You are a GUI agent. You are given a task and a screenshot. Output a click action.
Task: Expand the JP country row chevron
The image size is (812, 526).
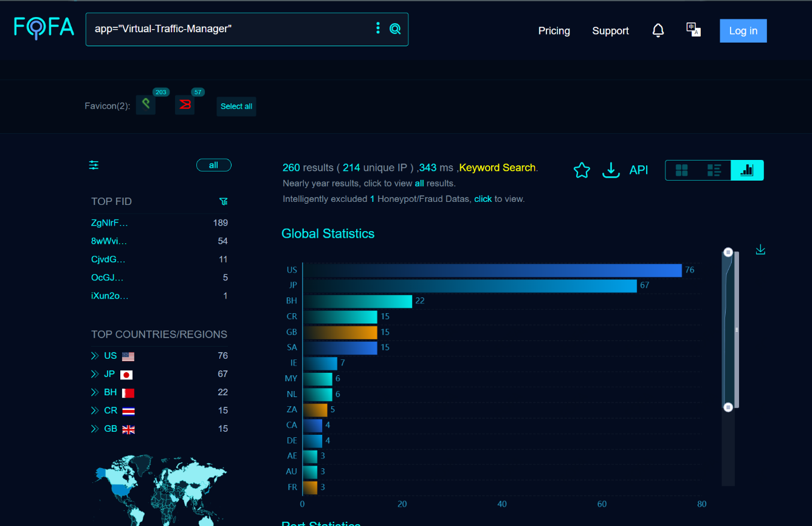click(x=95, y=374)
